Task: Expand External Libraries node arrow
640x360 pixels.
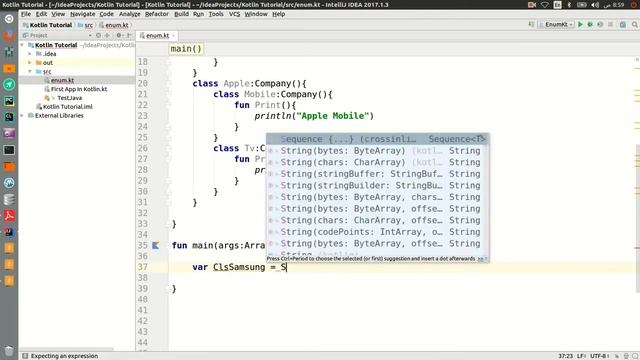Action: [22, 116]
